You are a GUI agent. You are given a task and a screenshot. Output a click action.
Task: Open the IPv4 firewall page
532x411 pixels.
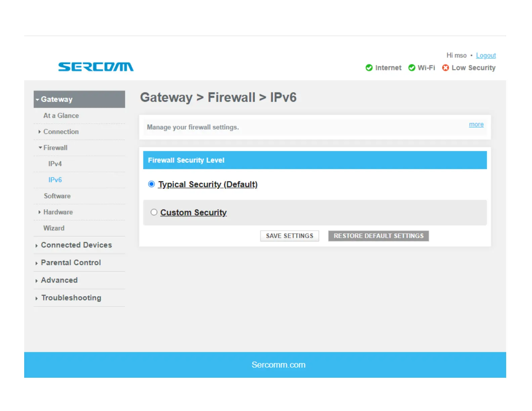click(x=55, y=164)
